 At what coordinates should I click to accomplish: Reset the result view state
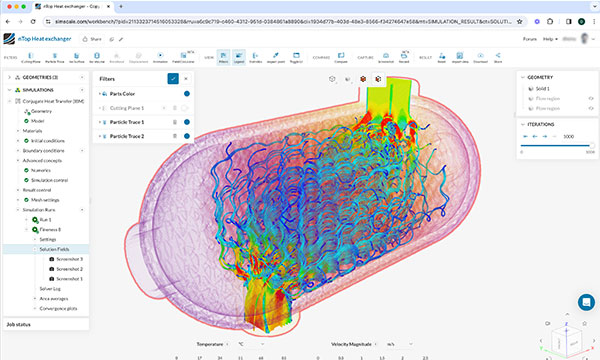point(442,57)
